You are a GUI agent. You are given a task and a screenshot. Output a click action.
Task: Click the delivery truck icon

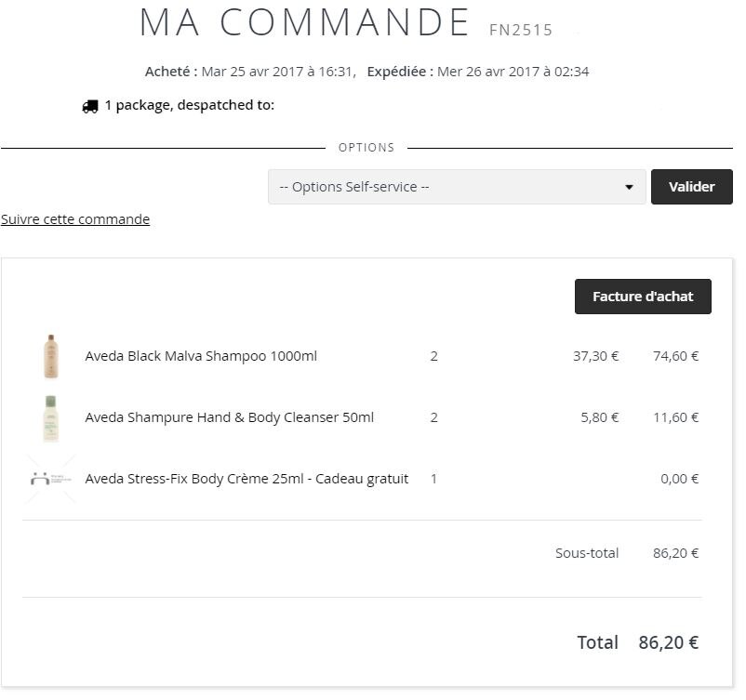click(x=90, y=106)
